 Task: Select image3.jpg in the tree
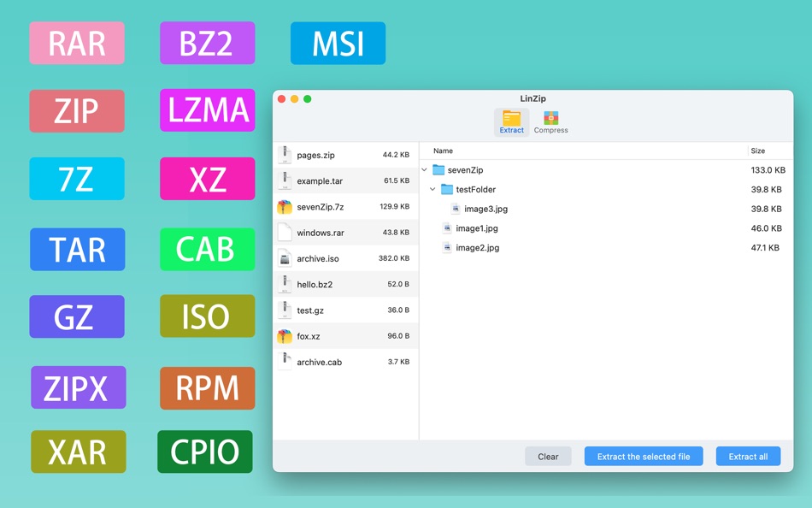click(x=485, y=209)
